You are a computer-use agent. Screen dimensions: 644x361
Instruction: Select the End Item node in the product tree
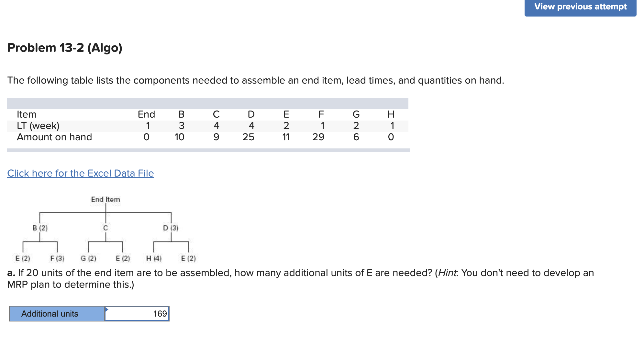[x=105, y=199]
